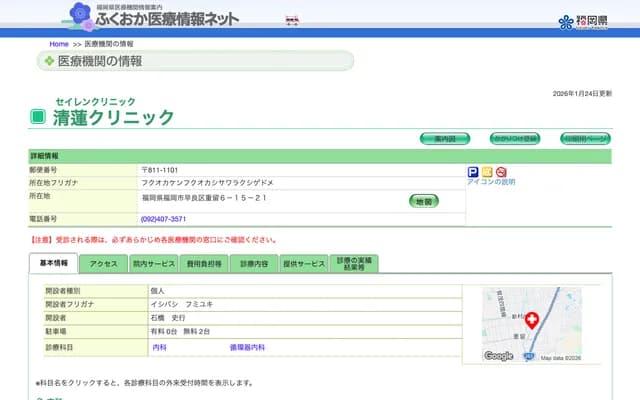Click the 2026年1月24日更新 date text

[x=582, y=94]
